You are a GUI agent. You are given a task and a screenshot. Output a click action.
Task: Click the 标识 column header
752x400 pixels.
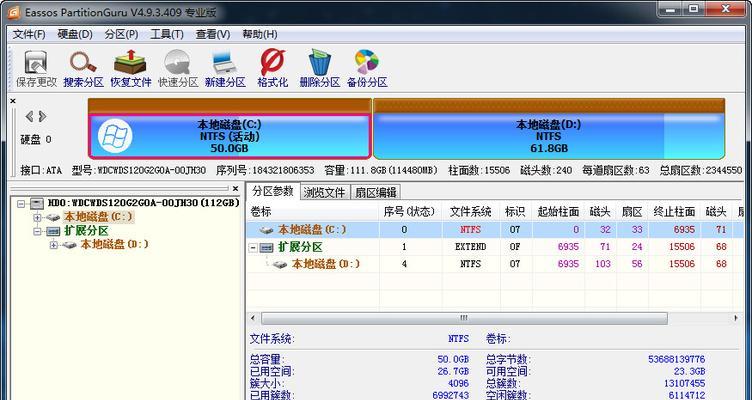pos(516,212)
